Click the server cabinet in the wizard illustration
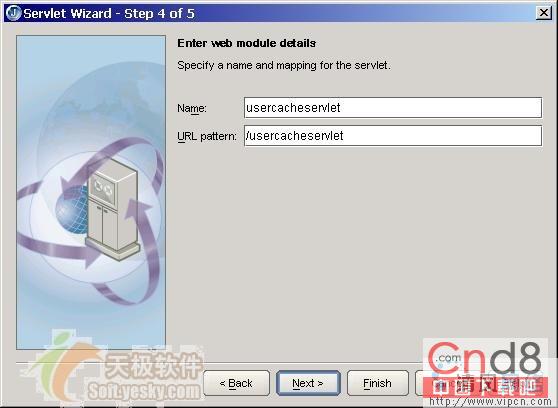The width and height of the screenshot is (558, 408). point(113,210)
